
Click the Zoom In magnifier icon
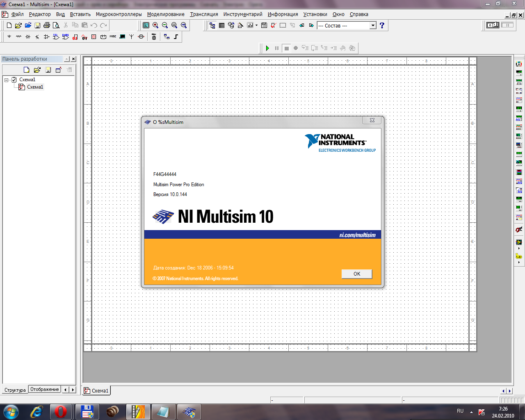[x=155, y=25]
